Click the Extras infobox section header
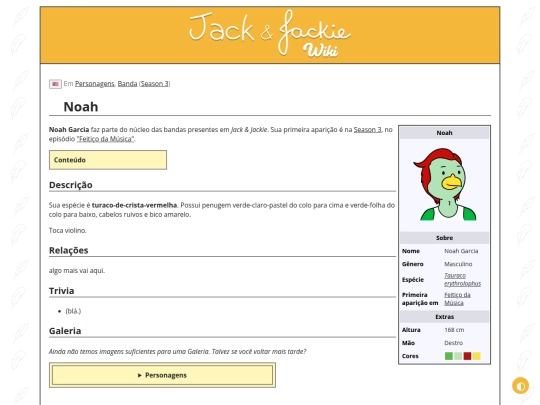This screenshot has height=405, width=540. point(444,317)
